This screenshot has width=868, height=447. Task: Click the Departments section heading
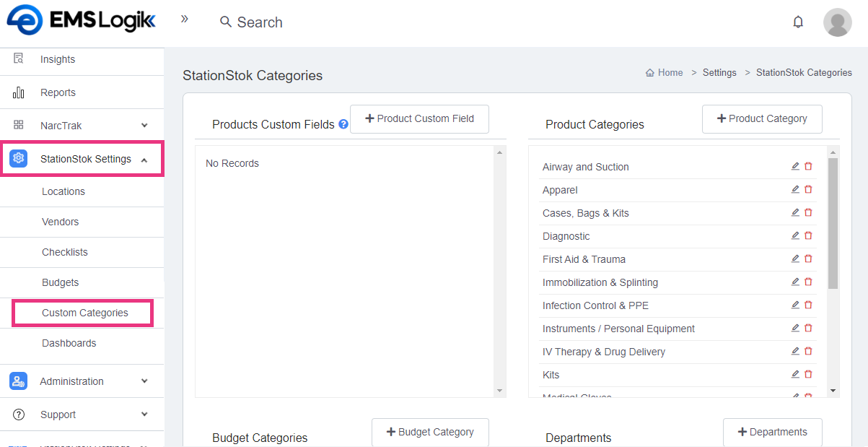point(579,438)
